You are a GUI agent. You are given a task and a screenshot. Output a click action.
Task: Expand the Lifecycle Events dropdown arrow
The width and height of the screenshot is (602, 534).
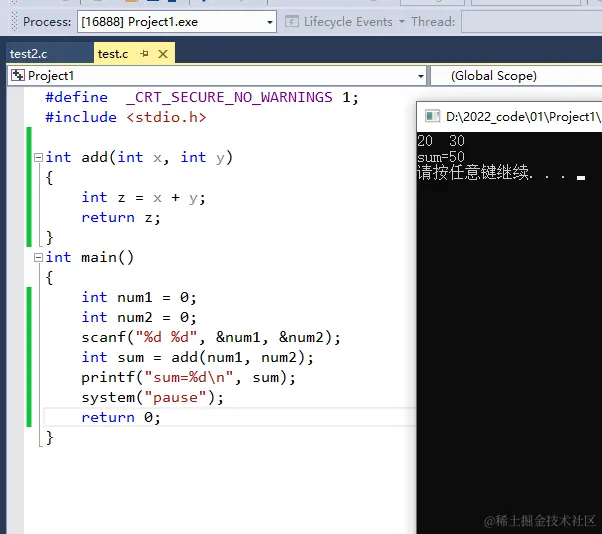pos(402,21)
